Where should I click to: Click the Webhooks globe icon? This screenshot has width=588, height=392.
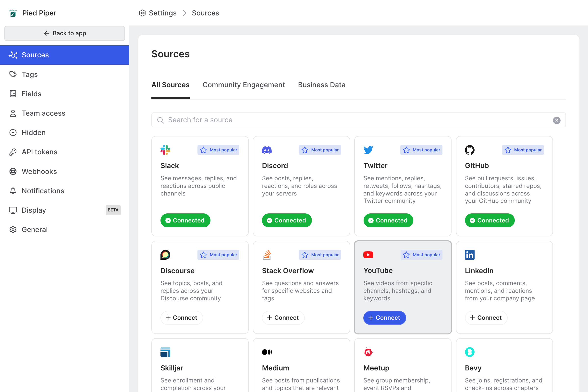13,171
